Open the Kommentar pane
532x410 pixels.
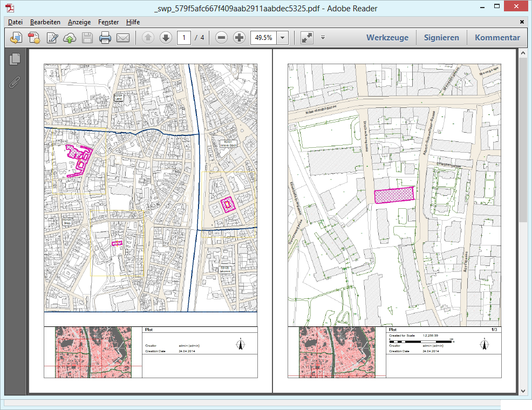click(497, 38)
